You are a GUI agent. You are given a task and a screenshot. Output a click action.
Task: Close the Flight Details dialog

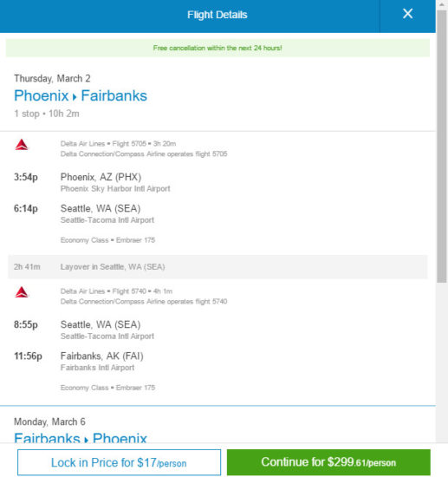[x=407, y=14]
